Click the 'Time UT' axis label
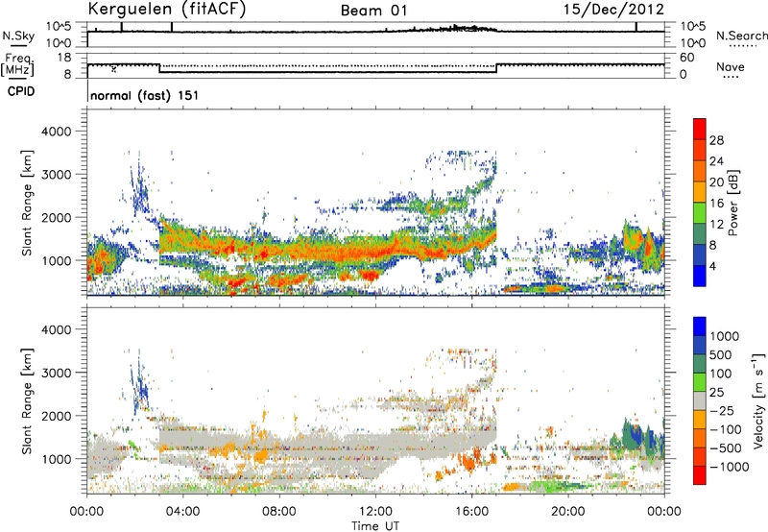 click(x=375, y=526)
